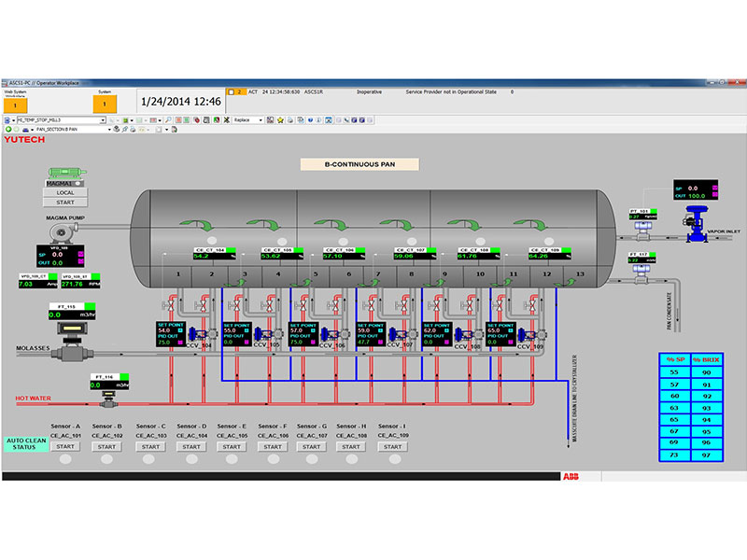Click the Web System orange alarm tile

pyautogui.click(x=15, y=105)
